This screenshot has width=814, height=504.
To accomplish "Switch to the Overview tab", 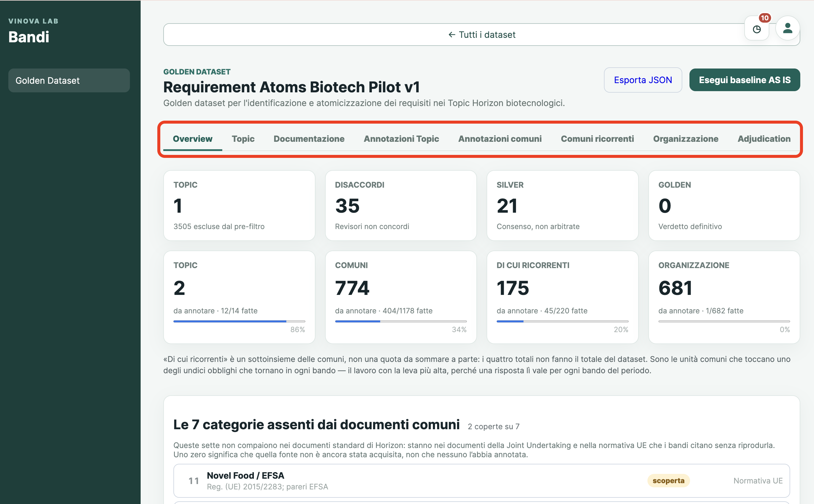I will [x=192, y=139].
